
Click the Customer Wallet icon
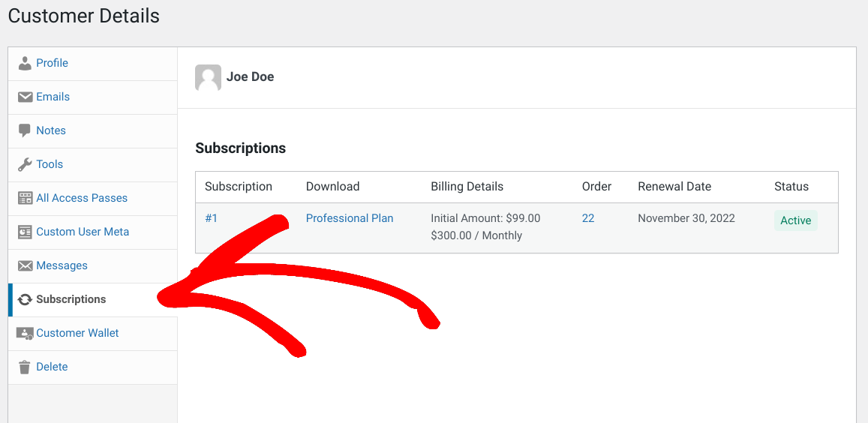pos(25,333)
